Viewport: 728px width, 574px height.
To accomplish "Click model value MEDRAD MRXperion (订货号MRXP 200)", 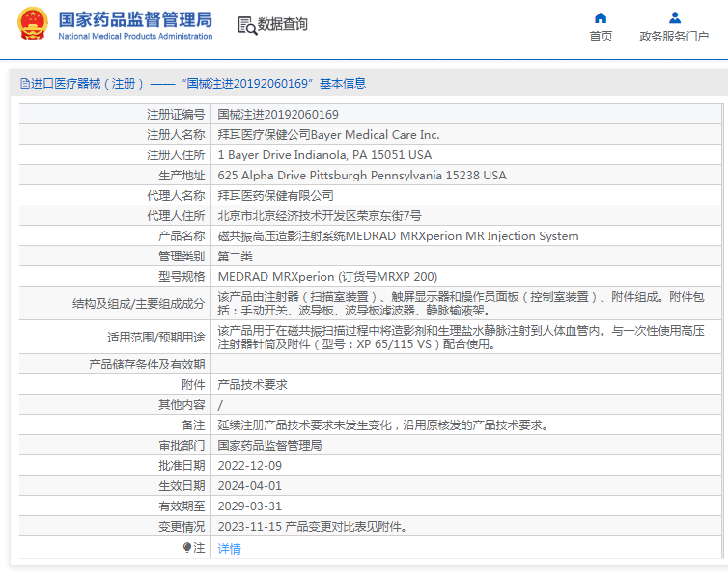I will point(327,277).
